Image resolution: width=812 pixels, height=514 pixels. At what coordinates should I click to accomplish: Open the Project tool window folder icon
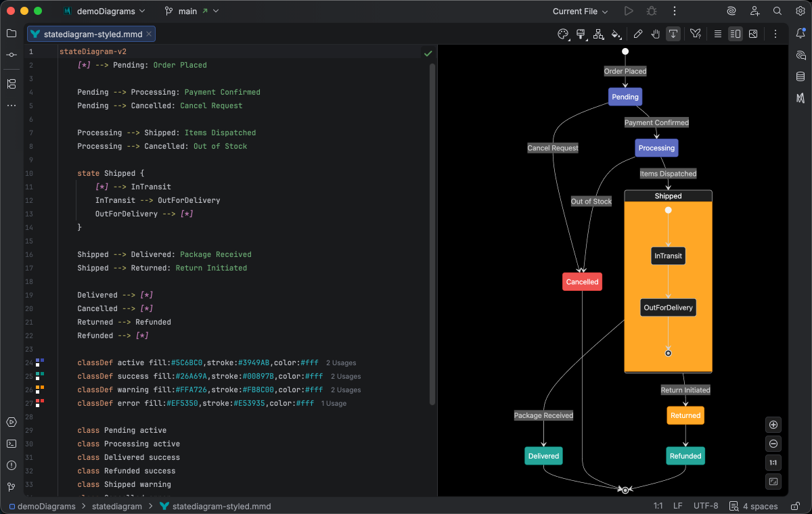pos(12,33)
